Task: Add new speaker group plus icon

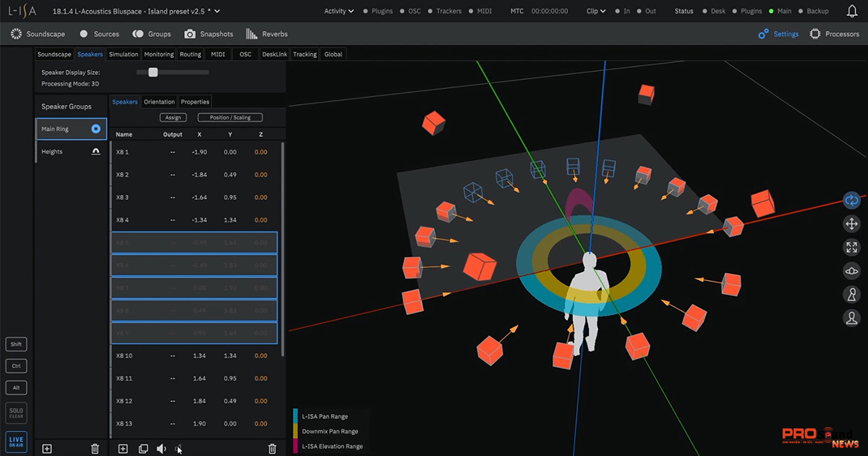Action: click(x=47, y=449)
